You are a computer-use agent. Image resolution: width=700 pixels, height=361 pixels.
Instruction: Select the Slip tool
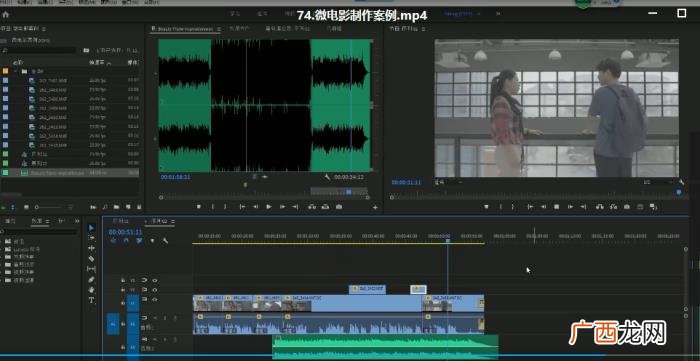(x=91, y=269)
